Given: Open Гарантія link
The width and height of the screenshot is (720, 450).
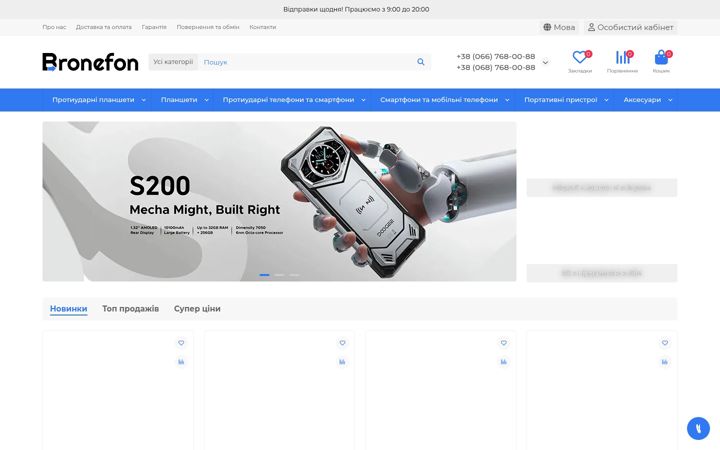Looking at the screenshot, I should click(x=154, y=27).
